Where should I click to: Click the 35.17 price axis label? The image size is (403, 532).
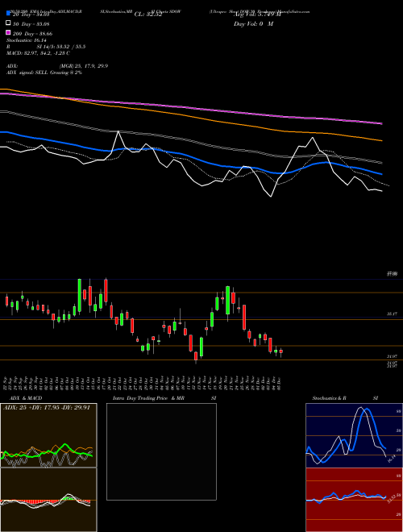tap(392, 314)
